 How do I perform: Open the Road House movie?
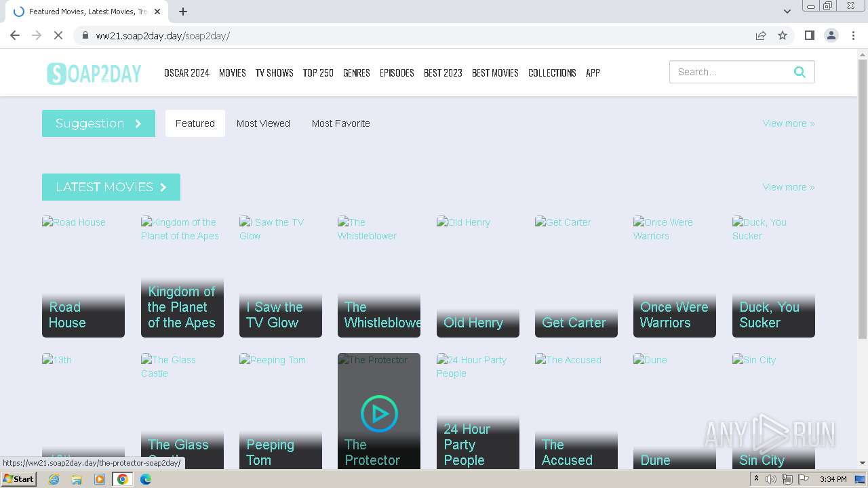point(83,277)
